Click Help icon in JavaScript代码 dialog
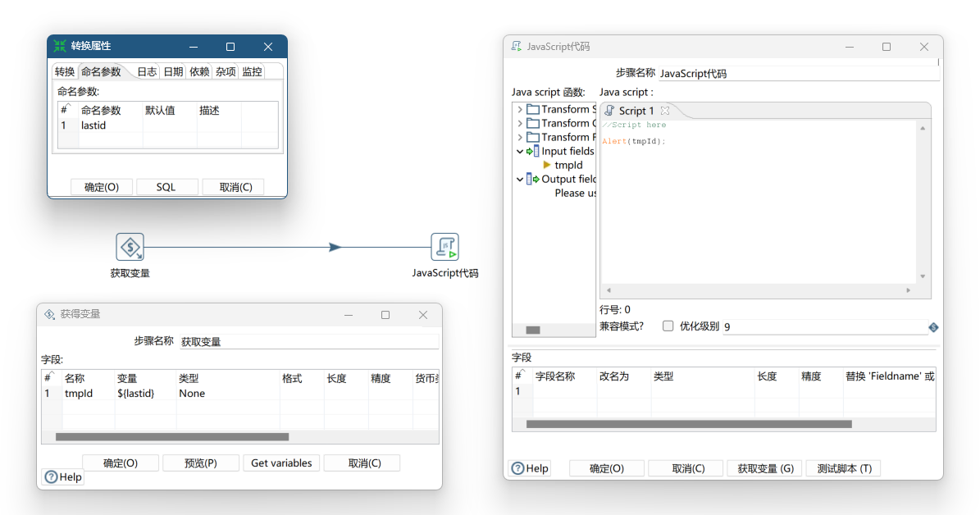 tap(517, 468)
